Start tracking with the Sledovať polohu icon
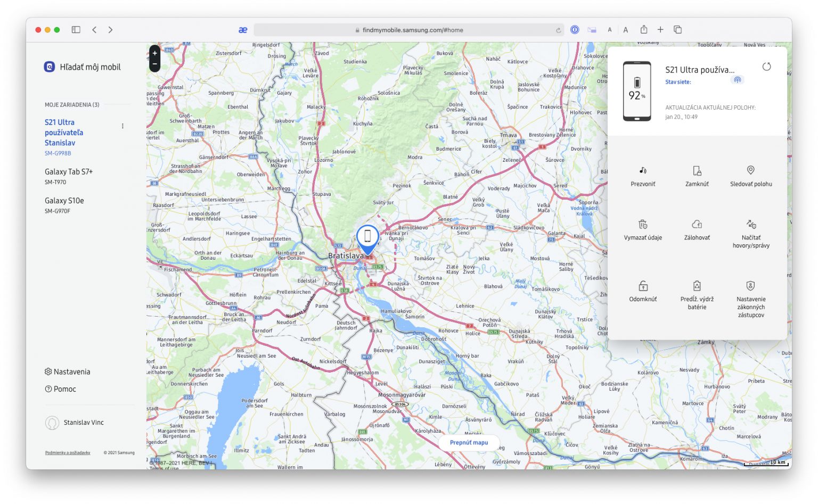 click(750, 170)
